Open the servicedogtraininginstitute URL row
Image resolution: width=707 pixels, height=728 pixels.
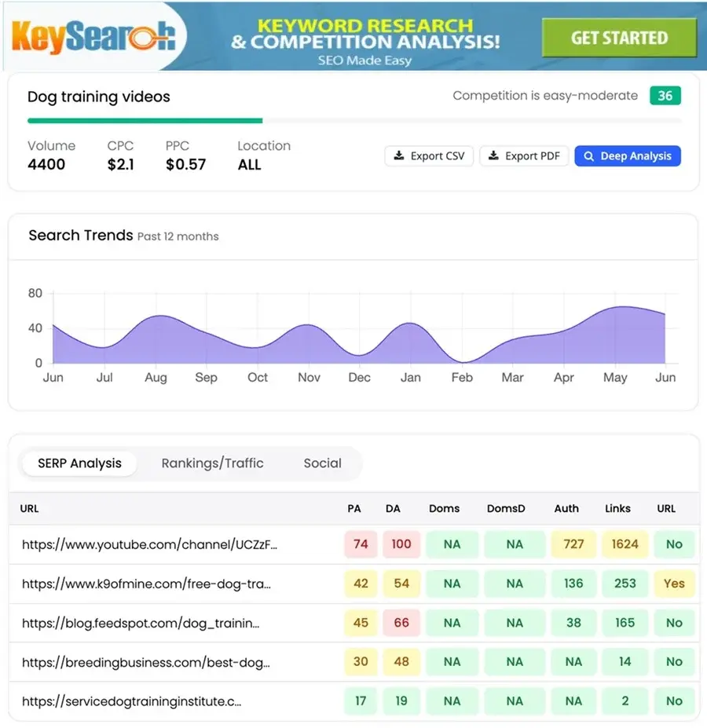131,701
